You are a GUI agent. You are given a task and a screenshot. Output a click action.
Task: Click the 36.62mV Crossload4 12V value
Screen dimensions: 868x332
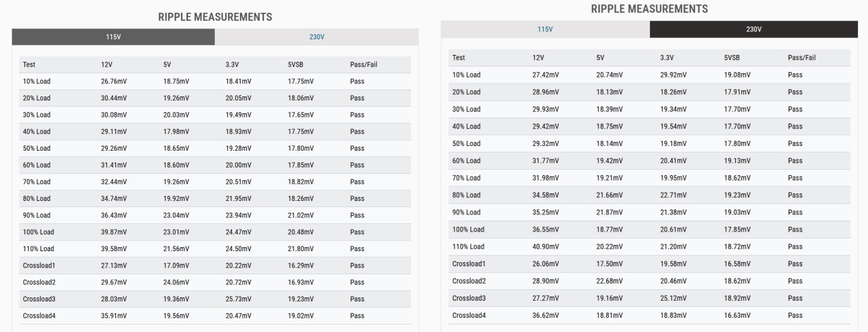545,315
